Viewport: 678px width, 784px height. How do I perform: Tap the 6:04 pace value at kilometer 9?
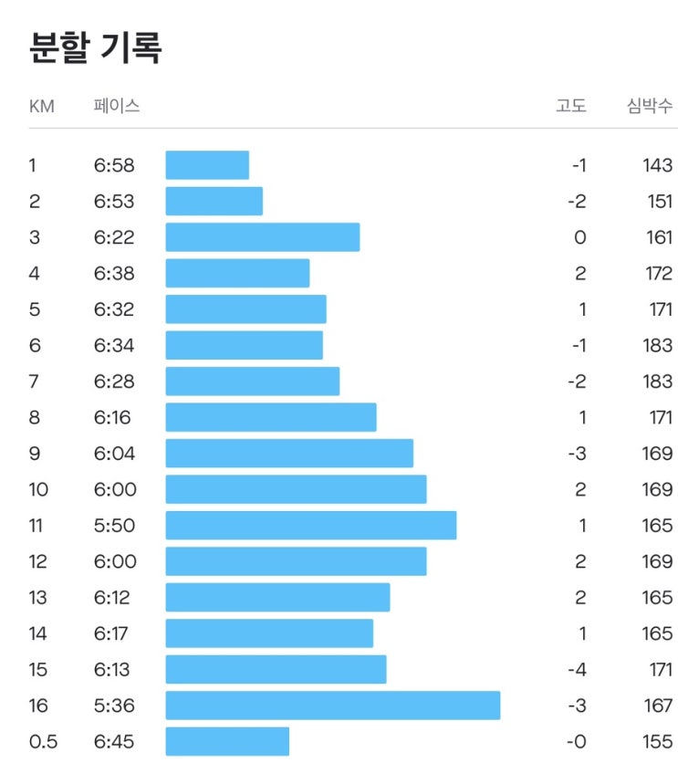pos(114,454)
